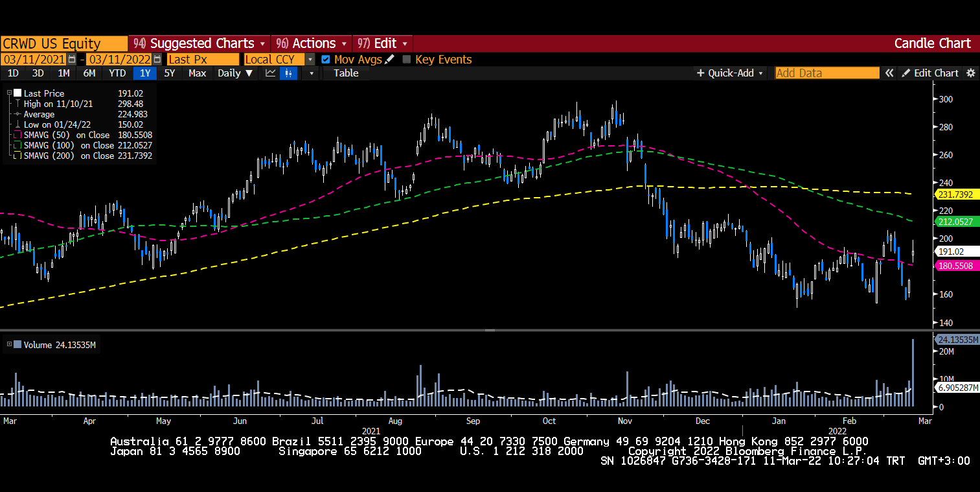This screenshot has width=980, height=492.
Task: Click the start date field 03/11/2021
Action: pos(34,59)
